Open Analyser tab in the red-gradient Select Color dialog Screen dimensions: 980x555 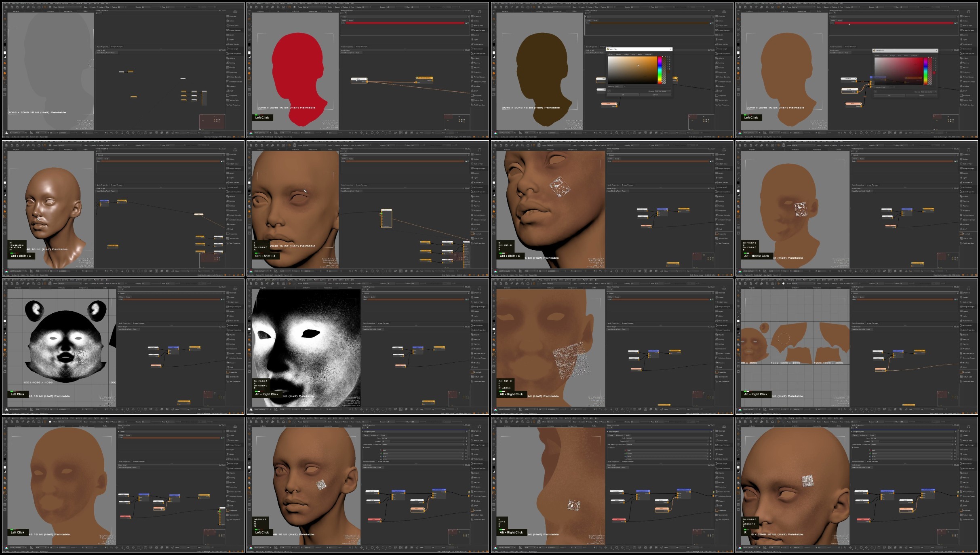point(914,56)
